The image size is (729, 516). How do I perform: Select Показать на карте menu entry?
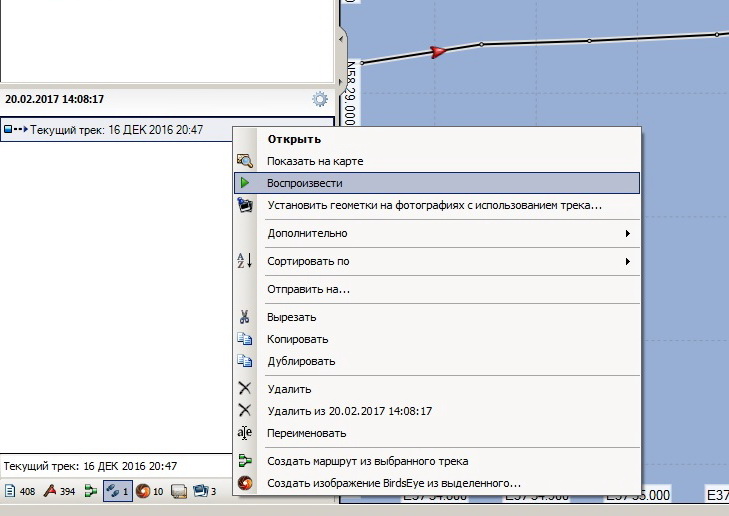coord(315,161)
